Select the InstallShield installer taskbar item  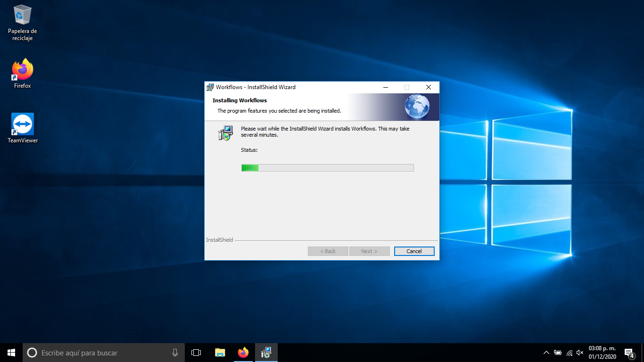click(x=266, y=353)
